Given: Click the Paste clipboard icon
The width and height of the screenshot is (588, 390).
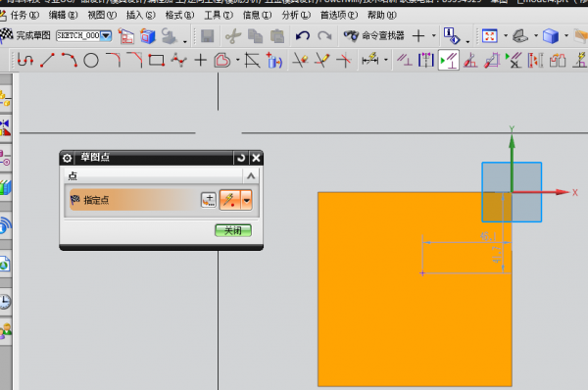Looking at the screenshot, I should click(x=277, y=36).
